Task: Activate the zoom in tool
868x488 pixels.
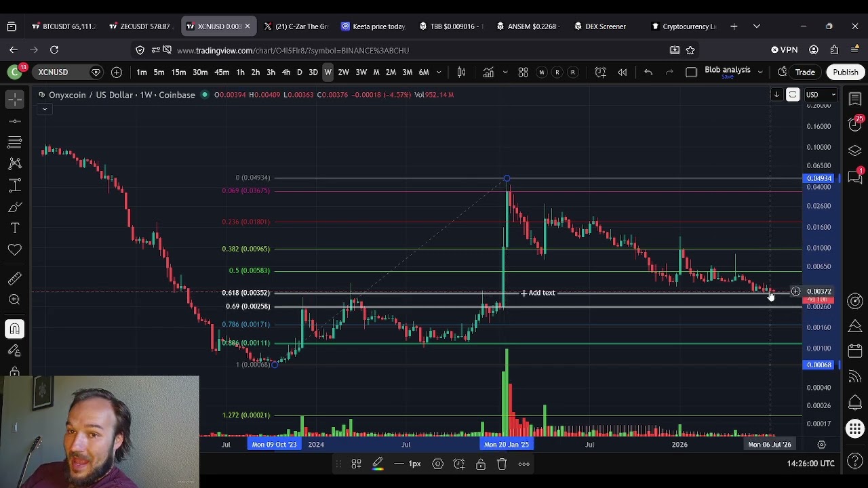Action: tap(14, 300)
